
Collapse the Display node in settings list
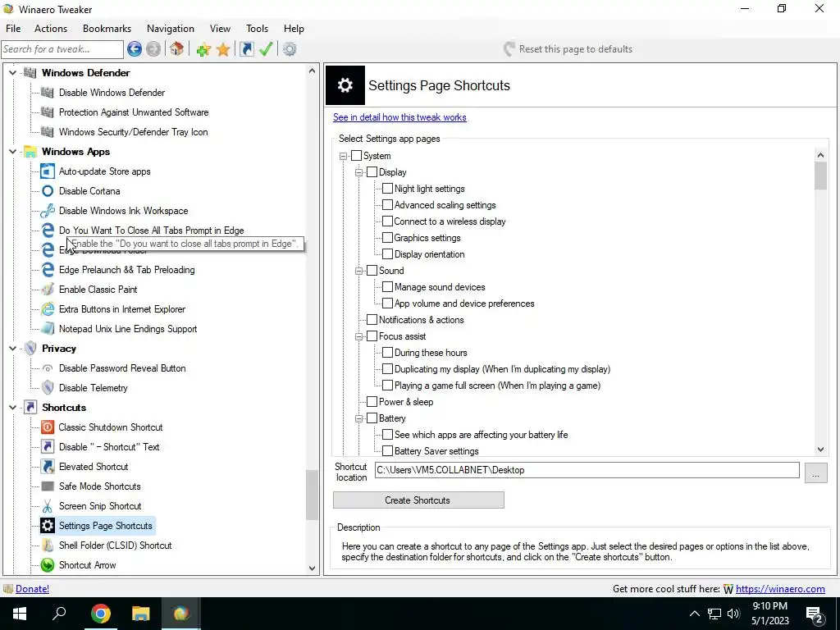point(359,172)
